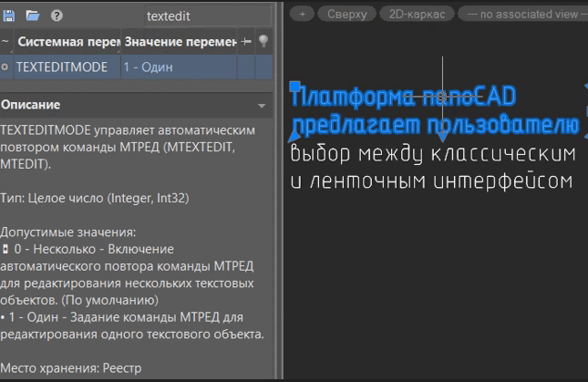
Task: Click the plus column header icon
Action: tap(246, 41)
